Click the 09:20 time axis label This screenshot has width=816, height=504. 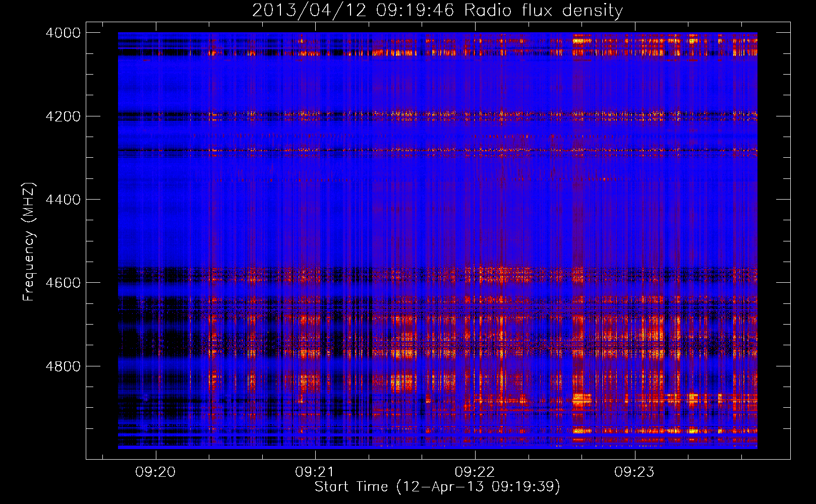pos(156,472)
